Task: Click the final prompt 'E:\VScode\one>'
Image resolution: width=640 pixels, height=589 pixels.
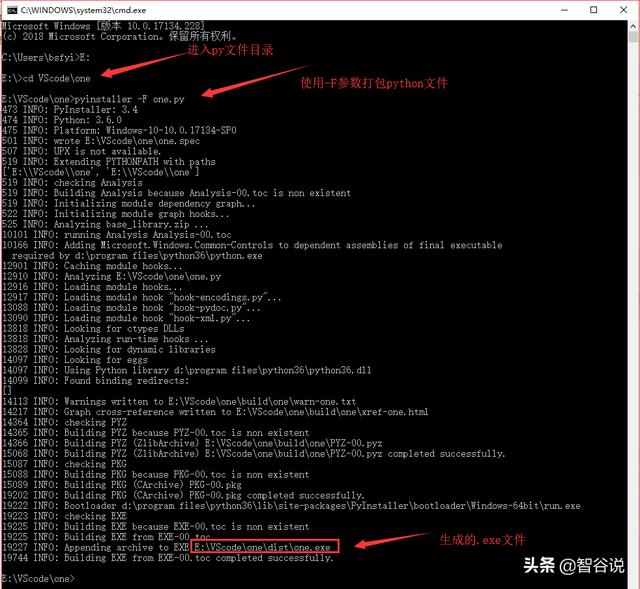Action: [x=38, y=578]
